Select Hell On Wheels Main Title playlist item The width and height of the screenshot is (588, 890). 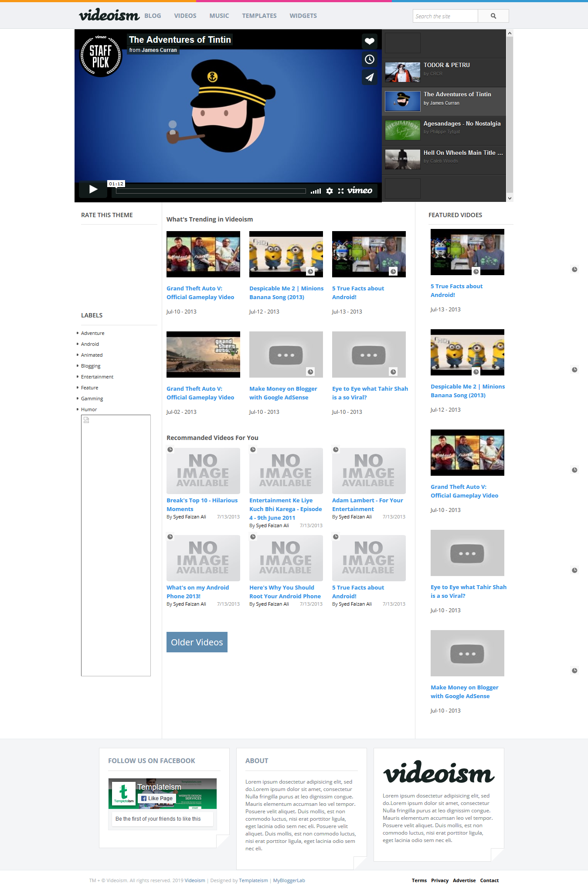point(444,160)
